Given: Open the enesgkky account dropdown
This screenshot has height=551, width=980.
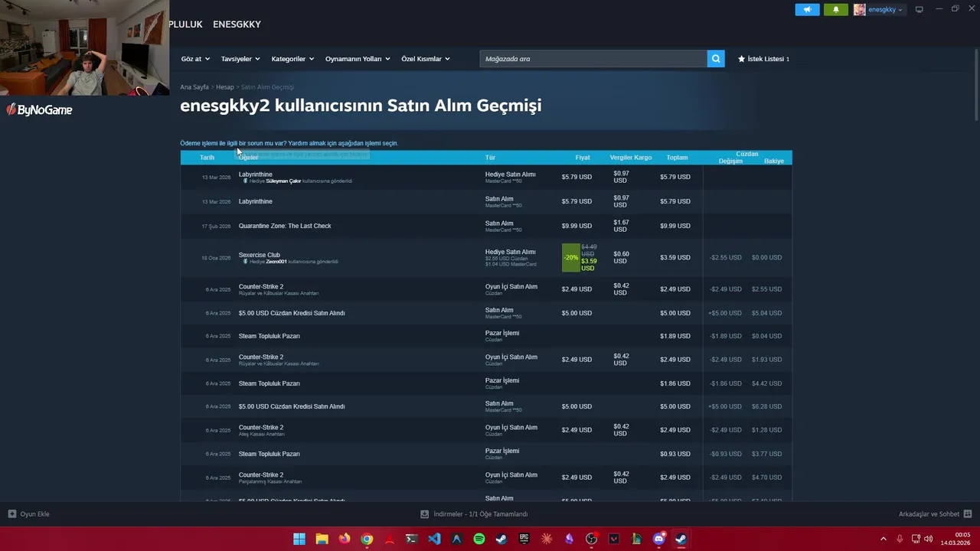Looking at the screenshot, I should point(885,9).
